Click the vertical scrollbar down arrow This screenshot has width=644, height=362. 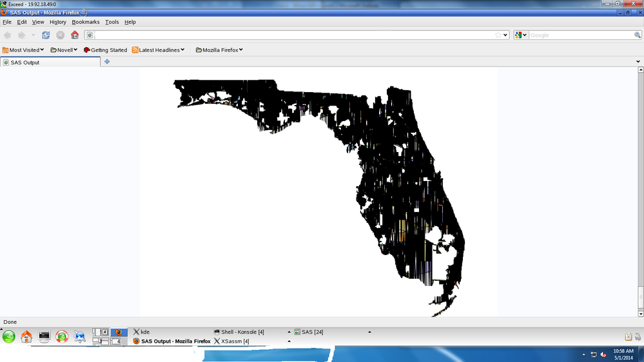click(x=640, y=314)
